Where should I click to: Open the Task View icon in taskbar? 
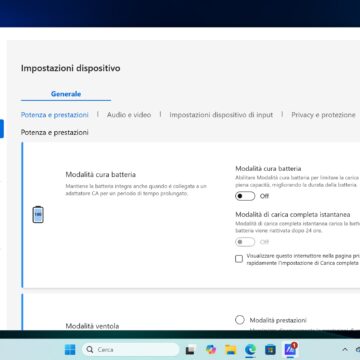tap(190, 350)
